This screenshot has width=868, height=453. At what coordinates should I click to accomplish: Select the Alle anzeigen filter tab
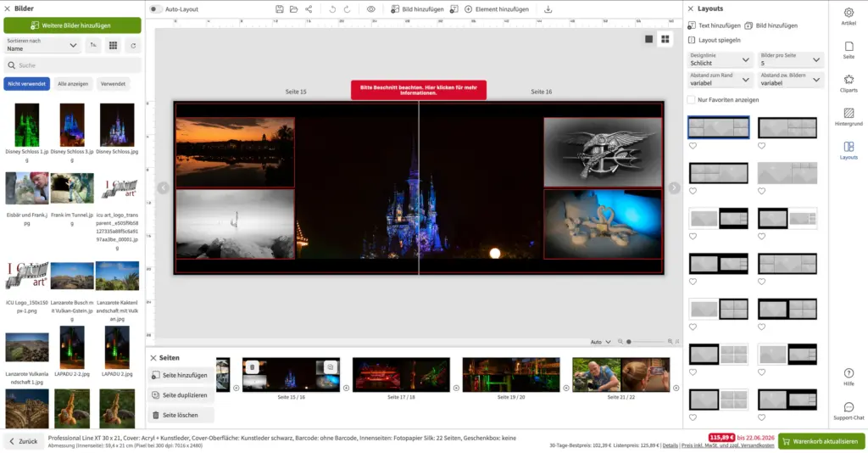pyautogui.click(x=73, y=84)
